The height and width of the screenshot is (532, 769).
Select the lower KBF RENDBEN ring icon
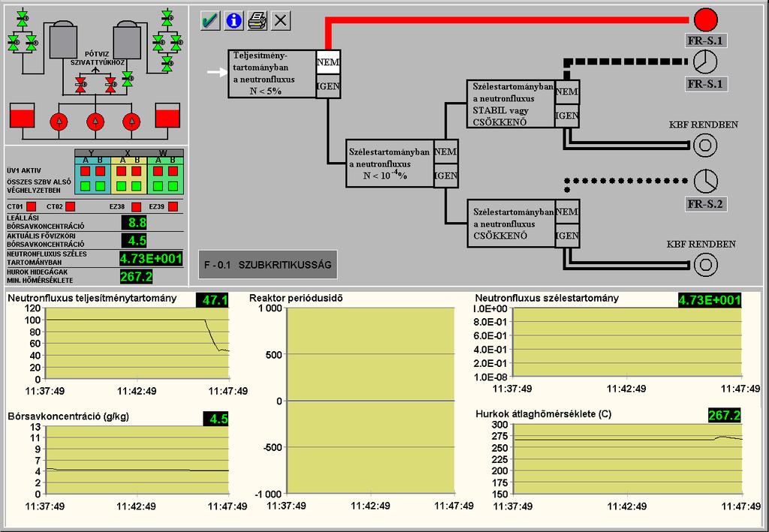(x=706, y=265)
